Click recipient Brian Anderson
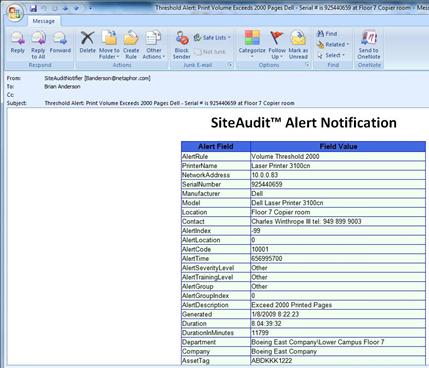The image size is (429, 368). pyautogui.click(x=62, y=86)
